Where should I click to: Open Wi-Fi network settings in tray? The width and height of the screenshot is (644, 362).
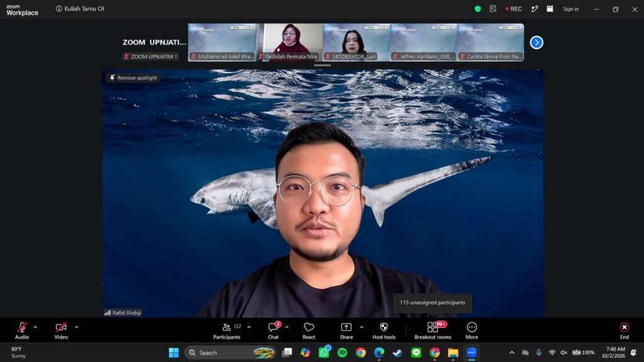pyautogui.click(x=552, y=353)
